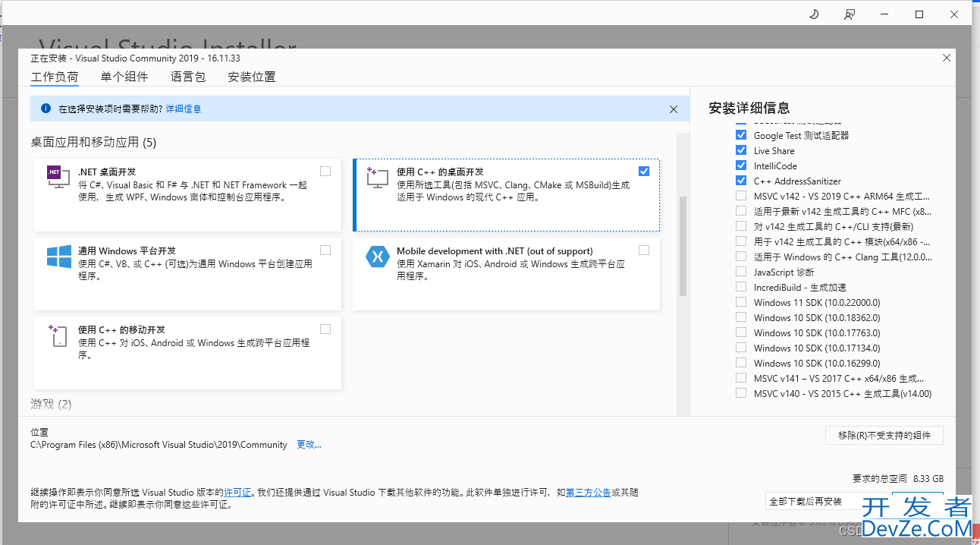Check Windows 10 SDK (10.0.18362.0)
980x545 pixels.
click(x=741, y=317)
